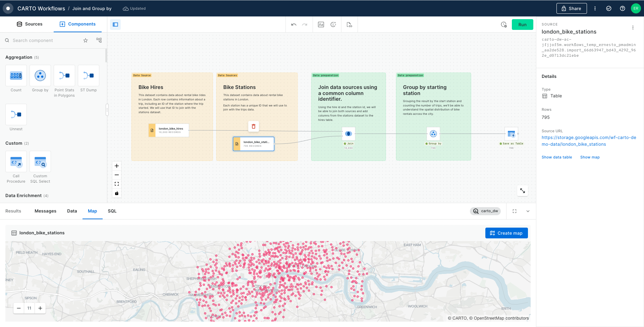Select the Group by component icon

click(x=40, y=76)
